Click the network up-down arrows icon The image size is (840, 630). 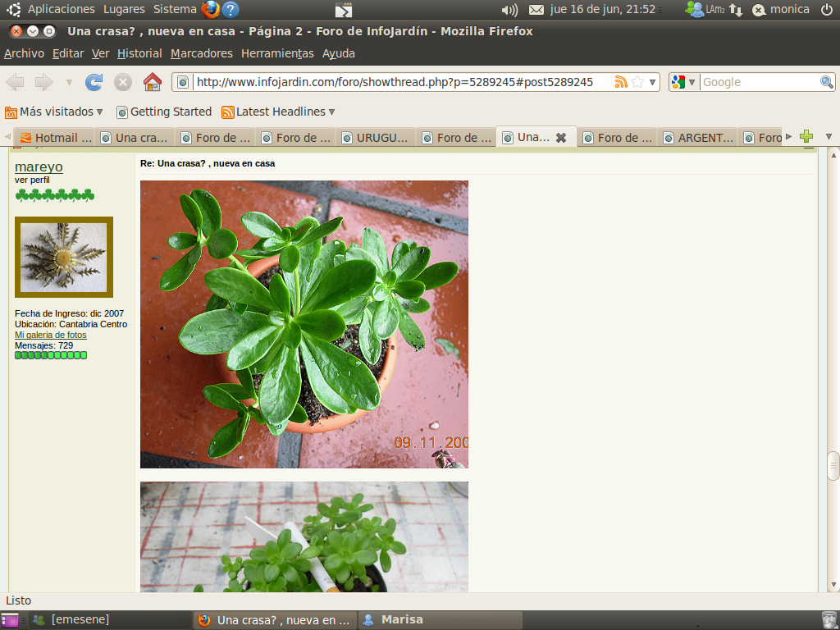coord(736,10)
